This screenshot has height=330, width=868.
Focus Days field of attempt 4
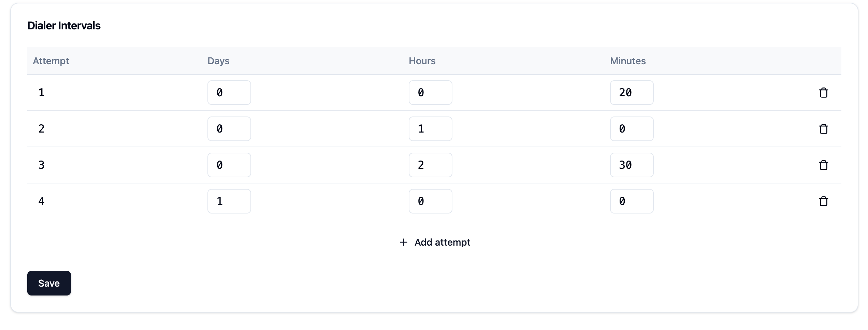point(229,201)
